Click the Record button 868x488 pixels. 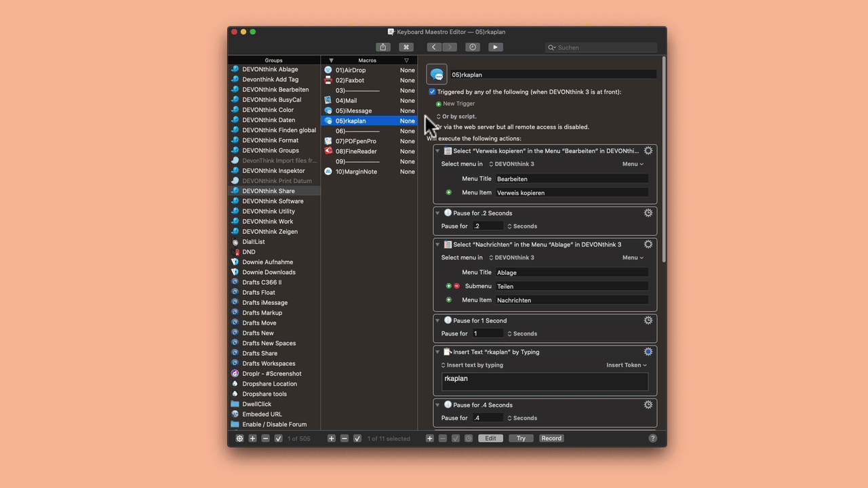(551, 438)
